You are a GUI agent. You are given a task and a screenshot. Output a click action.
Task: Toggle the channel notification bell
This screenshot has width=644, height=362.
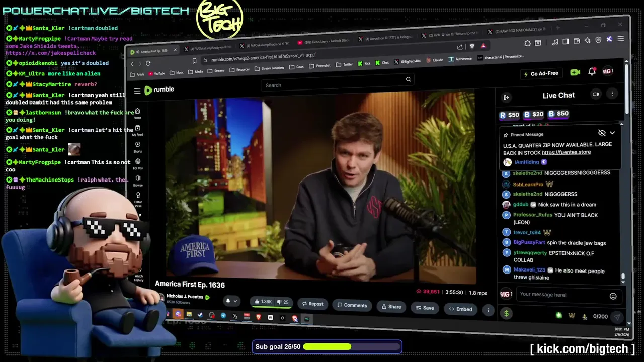pyautogui.click(x=228, y=301)
